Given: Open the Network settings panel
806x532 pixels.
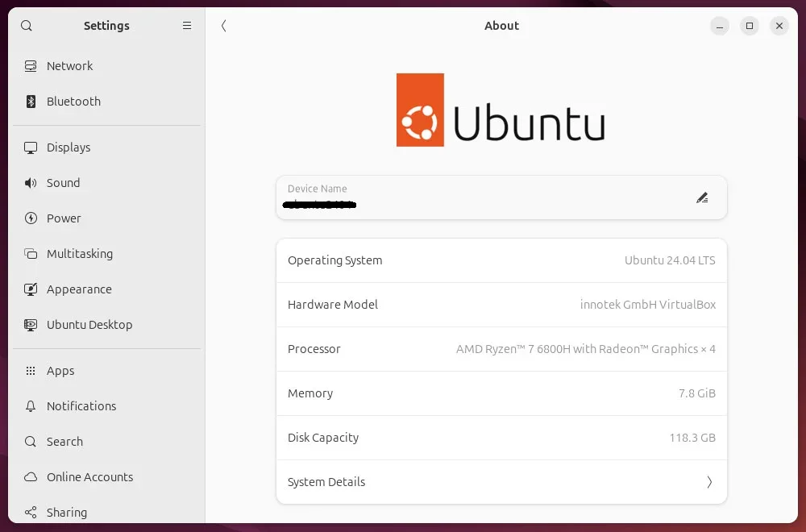Looking at the screenshot, I should pos(106,66).
